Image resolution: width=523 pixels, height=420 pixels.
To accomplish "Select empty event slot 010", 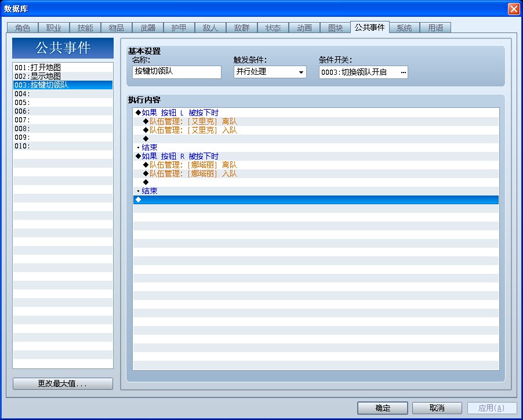I will click(x=63, y=146).
